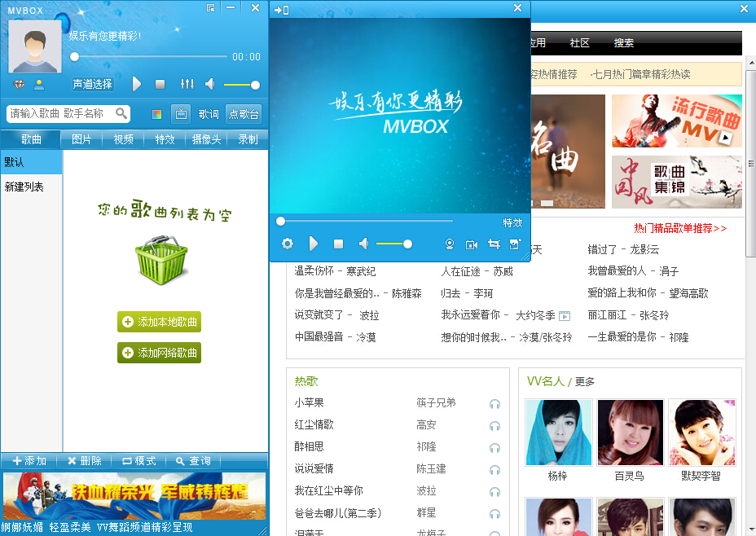Click the MV icon beside 大约冬季
The width and height of the screenshot is (756, 536).
(x=564, y=316)
